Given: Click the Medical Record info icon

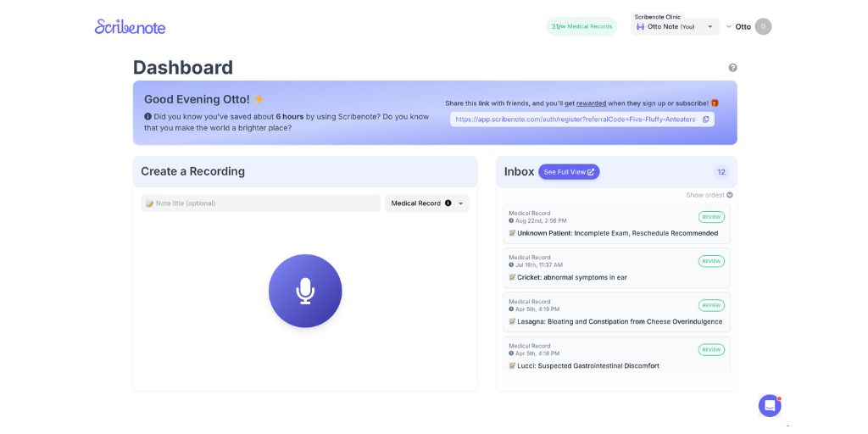Looking at the screenshot, I should [x=448, y=203].
